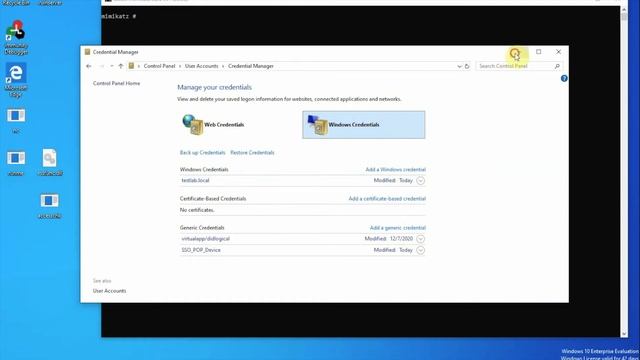This screenshot has height=360, width=640.
Task: Click Control Panel in breadcrumb path
Action: [x=159, y=66]
